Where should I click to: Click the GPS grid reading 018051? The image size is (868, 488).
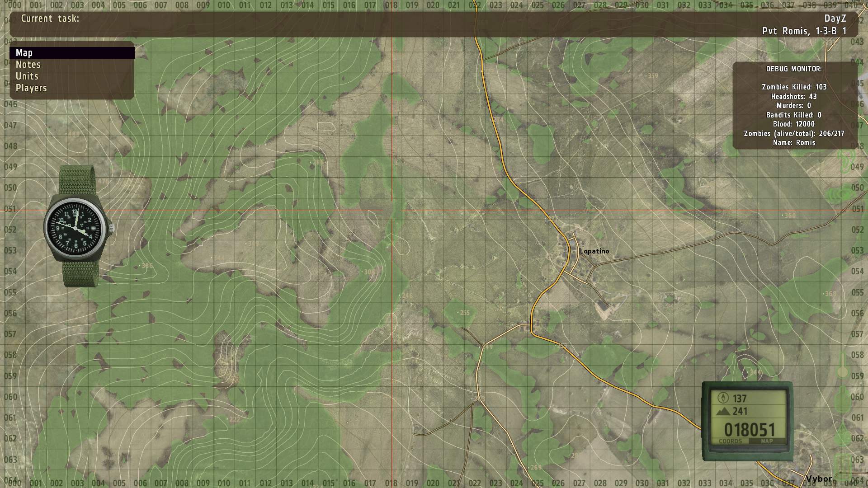[750, 429]
